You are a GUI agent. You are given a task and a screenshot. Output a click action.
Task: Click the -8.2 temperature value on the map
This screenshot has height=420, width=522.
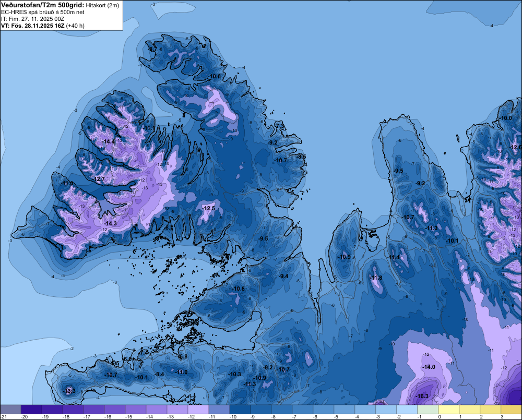coord(268,367)
